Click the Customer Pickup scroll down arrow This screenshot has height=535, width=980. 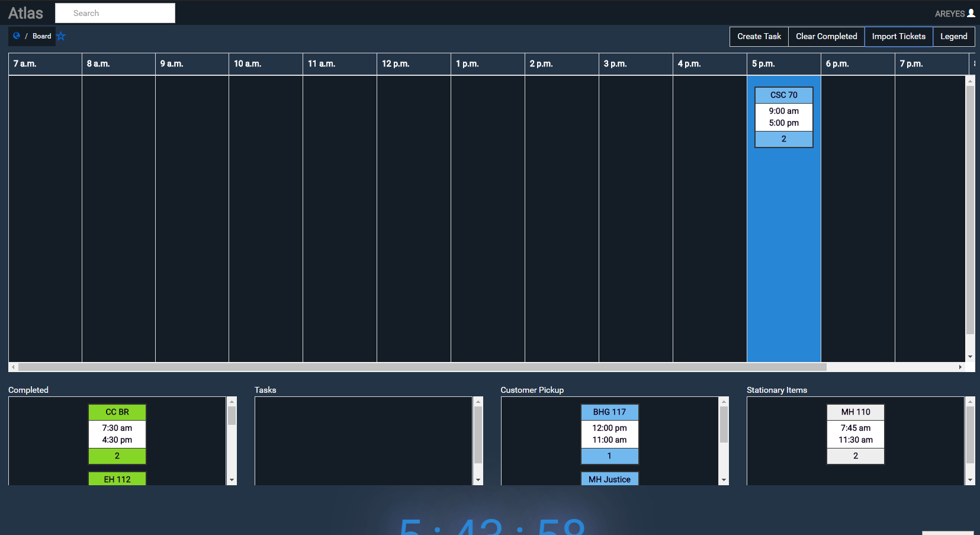[x=724, y=480]
